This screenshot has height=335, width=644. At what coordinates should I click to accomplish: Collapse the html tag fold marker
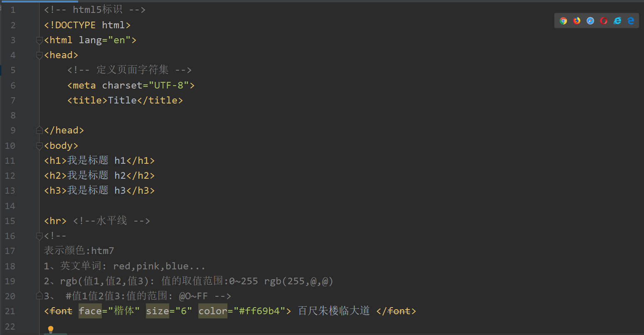(39, 40)
